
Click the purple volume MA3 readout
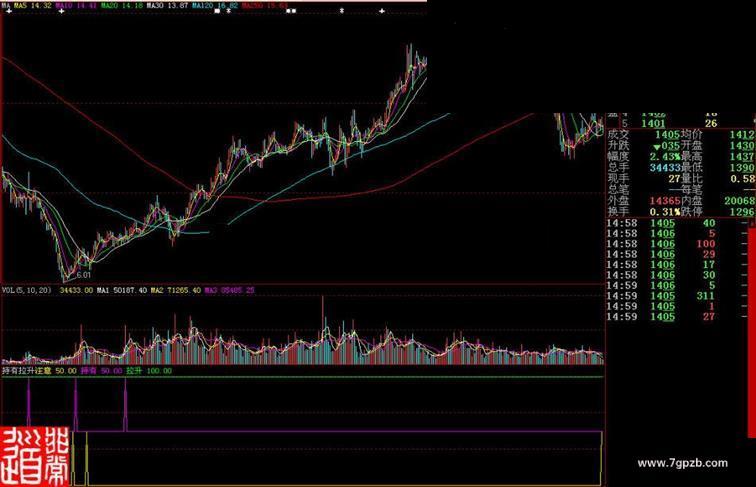click(x=230, y=291)
